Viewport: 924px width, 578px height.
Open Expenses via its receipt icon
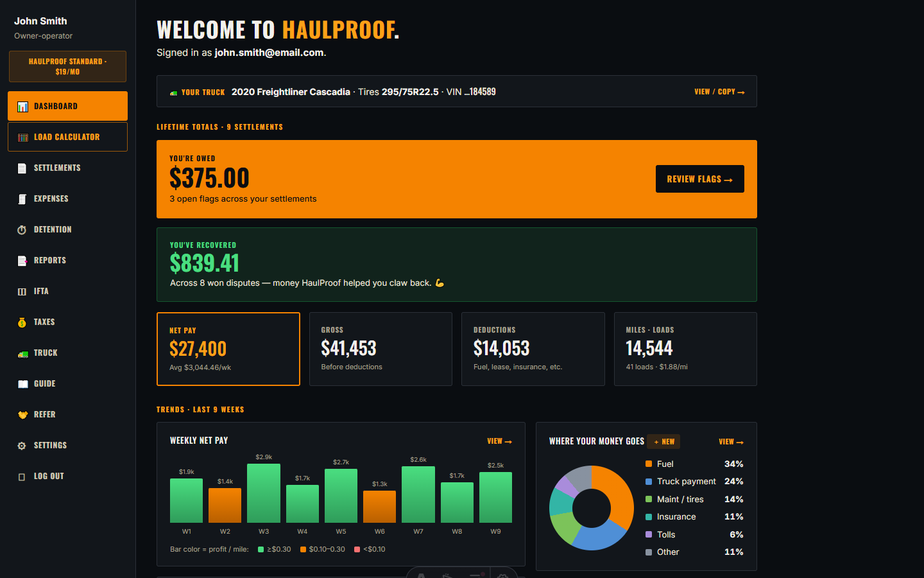(22, 199)
